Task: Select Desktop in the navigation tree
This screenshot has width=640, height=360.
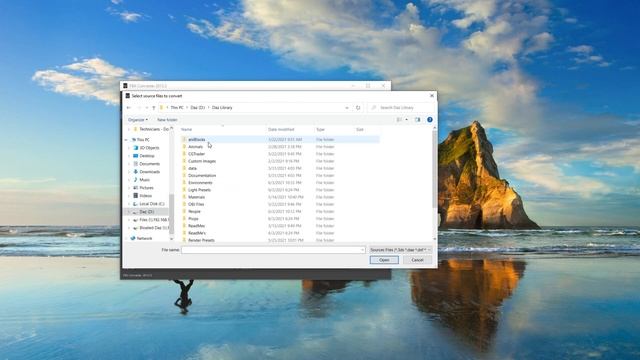Action: (x=147, y=156)
